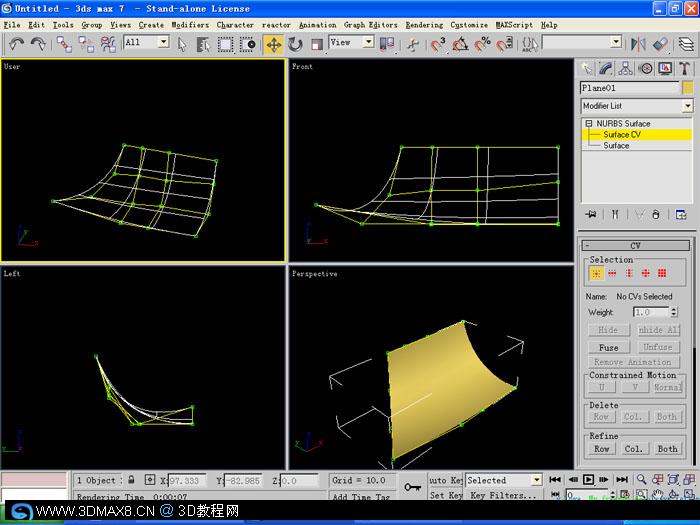Click the Key Filters button
The width and height of the screenshot is (700, 525).
pos(503,495)
